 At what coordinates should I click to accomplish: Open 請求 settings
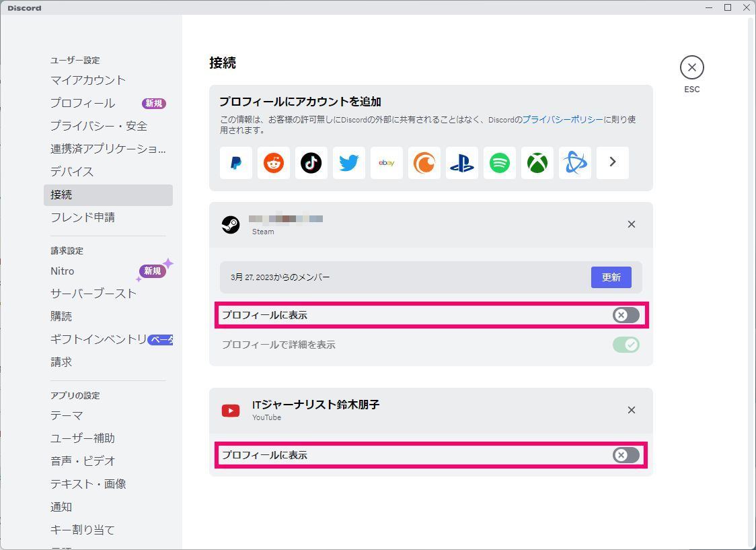pos(108,362)
